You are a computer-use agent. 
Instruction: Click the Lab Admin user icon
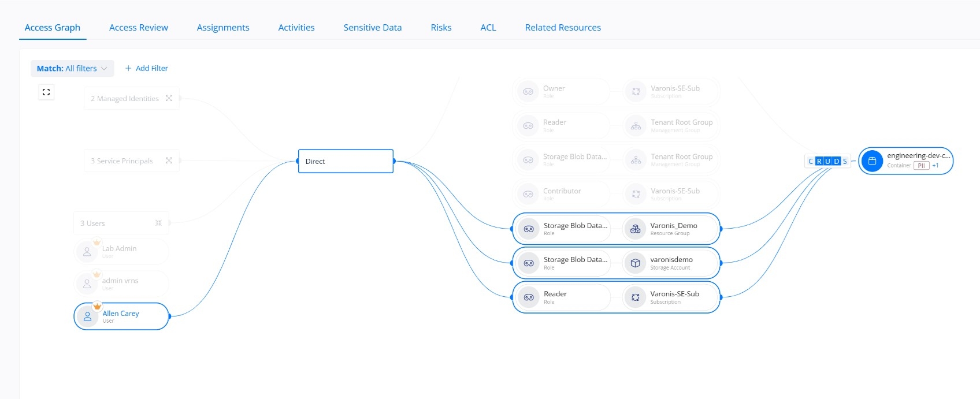tap(87, 252)
